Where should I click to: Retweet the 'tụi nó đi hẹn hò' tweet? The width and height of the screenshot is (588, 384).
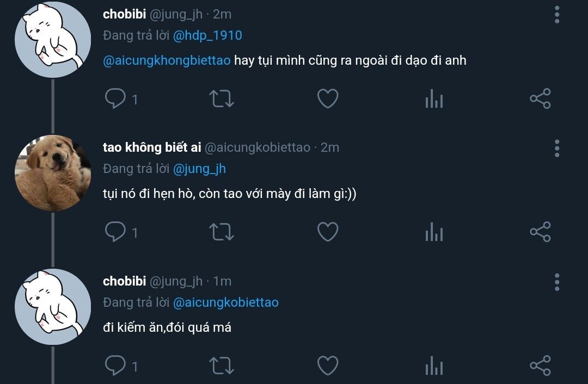point(222,232)
